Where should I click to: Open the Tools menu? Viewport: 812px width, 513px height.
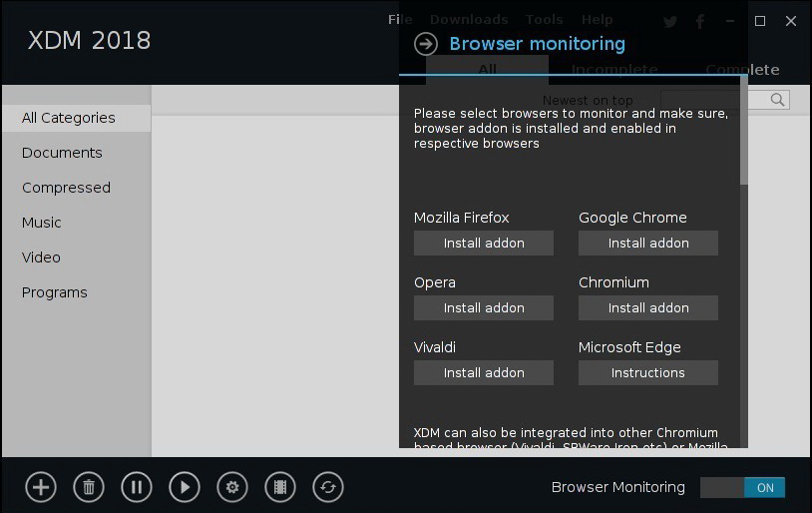point(545,20)
